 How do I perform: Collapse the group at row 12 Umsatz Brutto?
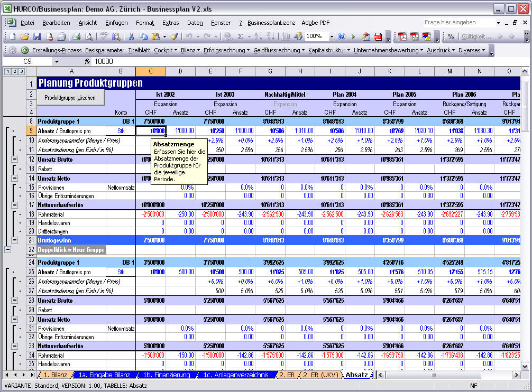click(15, 159)
